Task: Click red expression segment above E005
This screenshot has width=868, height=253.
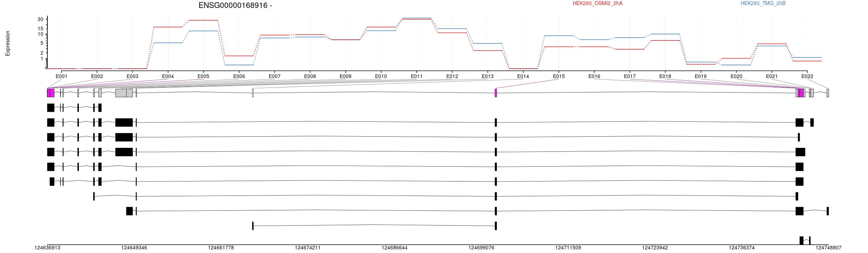Action: click(x=203, y=20)
